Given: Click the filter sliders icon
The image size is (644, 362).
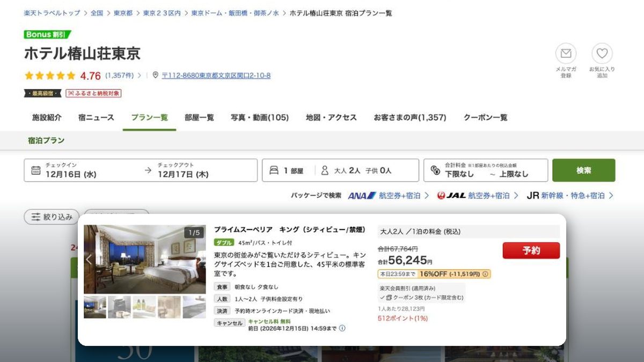Looking at the screenshot, I should pyautogui.click(x=36, y=217).
